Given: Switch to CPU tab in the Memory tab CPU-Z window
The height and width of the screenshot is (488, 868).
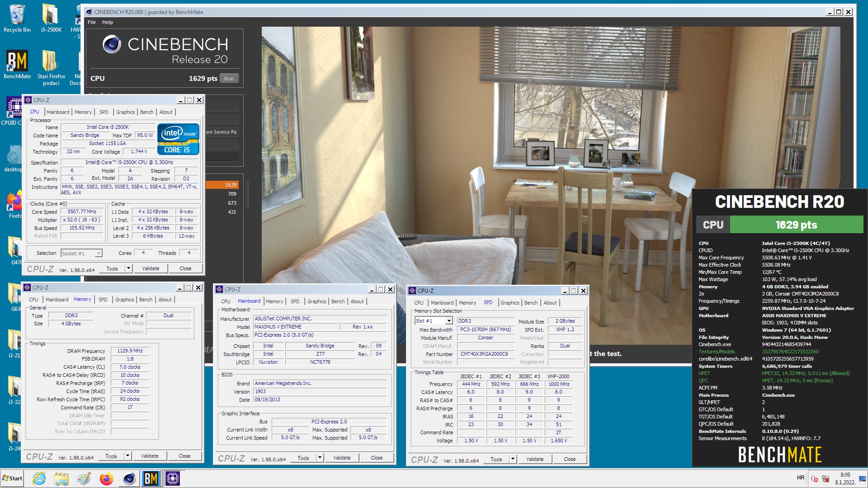Looking at the screenshot, I should point(33,300).
